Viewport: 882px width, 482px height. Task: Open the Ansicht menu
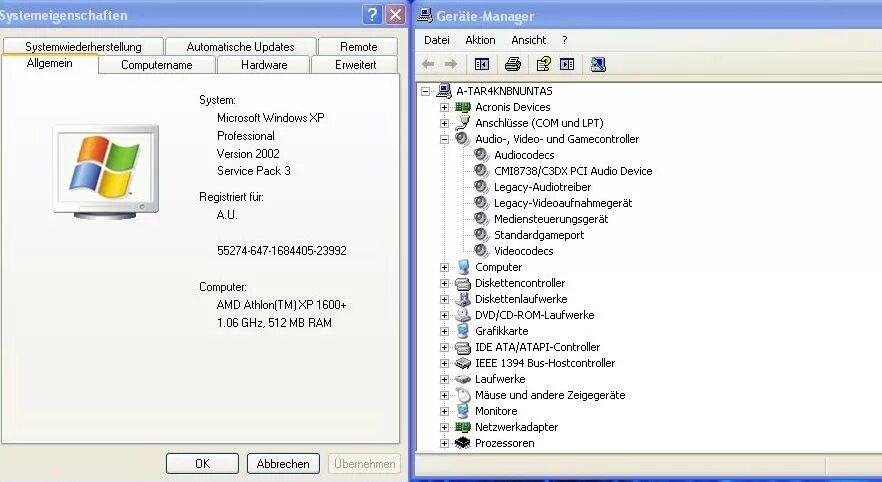pyautogui.click(x=528, y=40)
